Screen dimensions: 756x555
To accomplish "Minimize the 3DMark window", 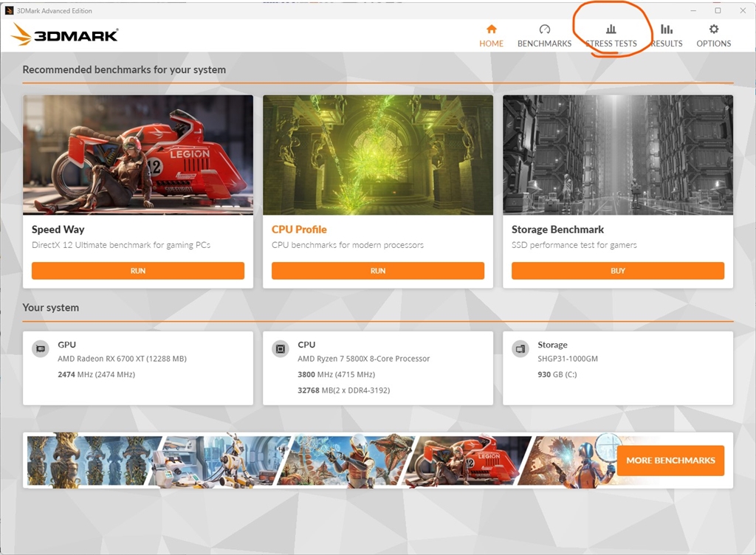I will click(693, 10).
